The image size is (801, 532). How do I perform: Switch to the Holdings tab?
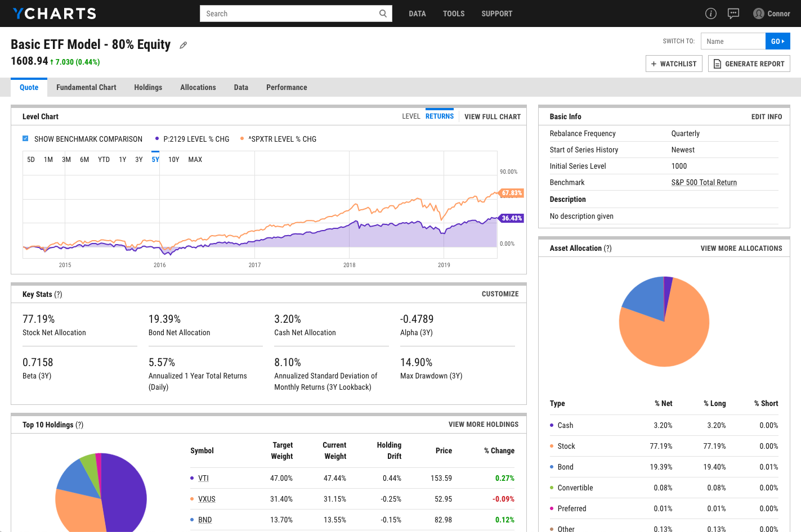pyautogui.click(x=148, y=87)
